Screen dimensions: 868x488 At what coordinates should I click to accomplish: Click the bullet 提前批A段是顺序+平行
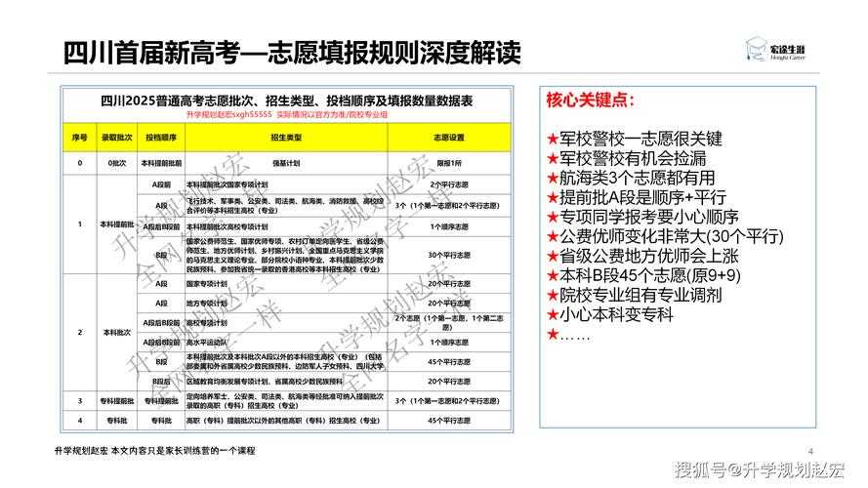(x=636, y=197)
